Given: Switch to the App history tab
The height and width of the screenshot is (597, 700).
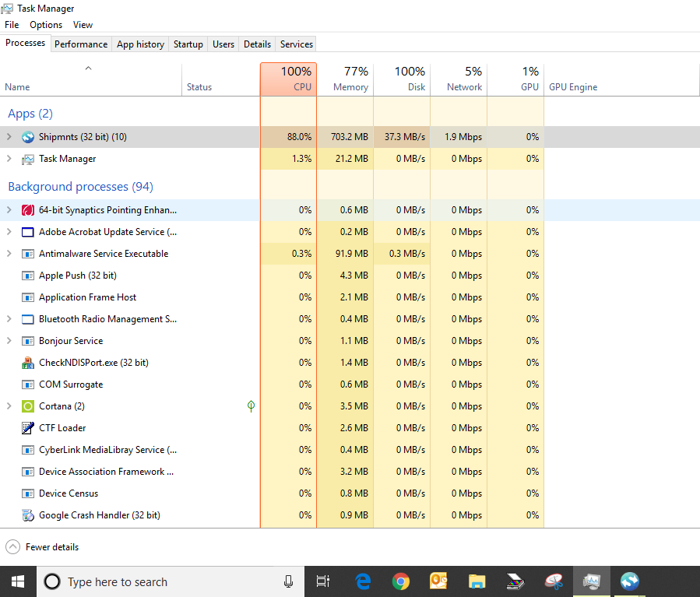Looking at the screenshot, I should click(141, 44).
